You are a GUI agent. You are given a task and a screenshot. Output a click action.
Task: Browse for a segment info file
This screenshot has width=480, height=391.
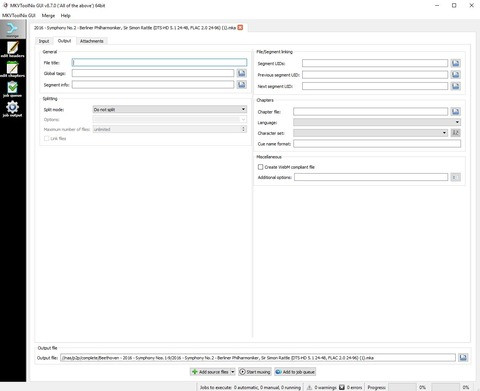point(242,85)
